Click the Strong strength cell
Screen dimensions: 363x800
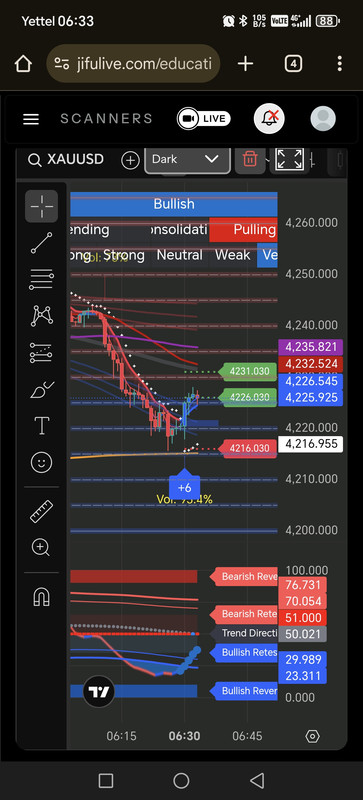(124, 255)
